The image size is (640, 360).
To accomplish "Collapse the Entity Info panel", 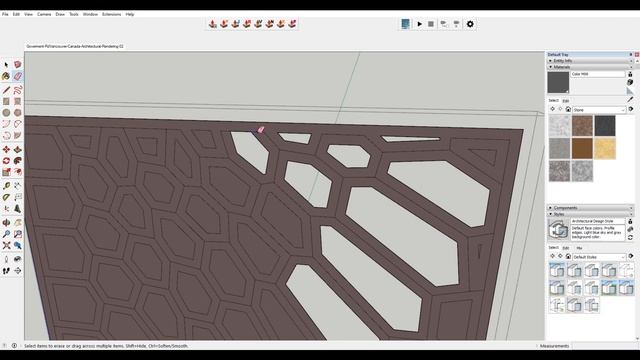I will point(550,61).
